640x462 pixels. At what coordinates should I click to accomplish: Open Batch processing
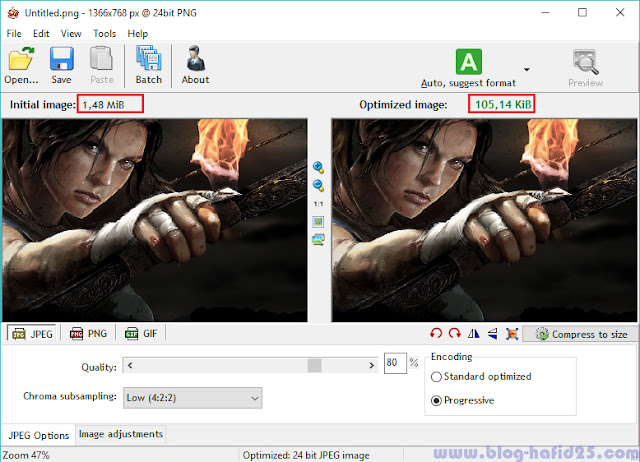click(149, 65)
